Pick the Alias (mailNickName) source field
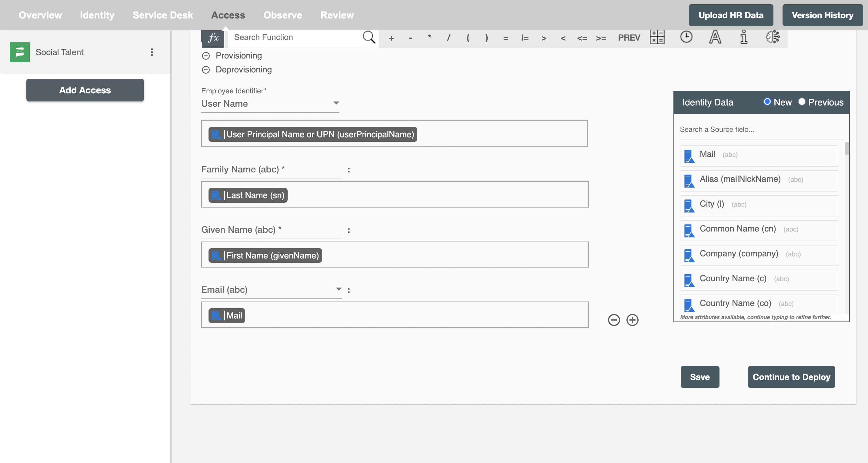This screenshot has width=868, height=463. [x=759, y=181]
